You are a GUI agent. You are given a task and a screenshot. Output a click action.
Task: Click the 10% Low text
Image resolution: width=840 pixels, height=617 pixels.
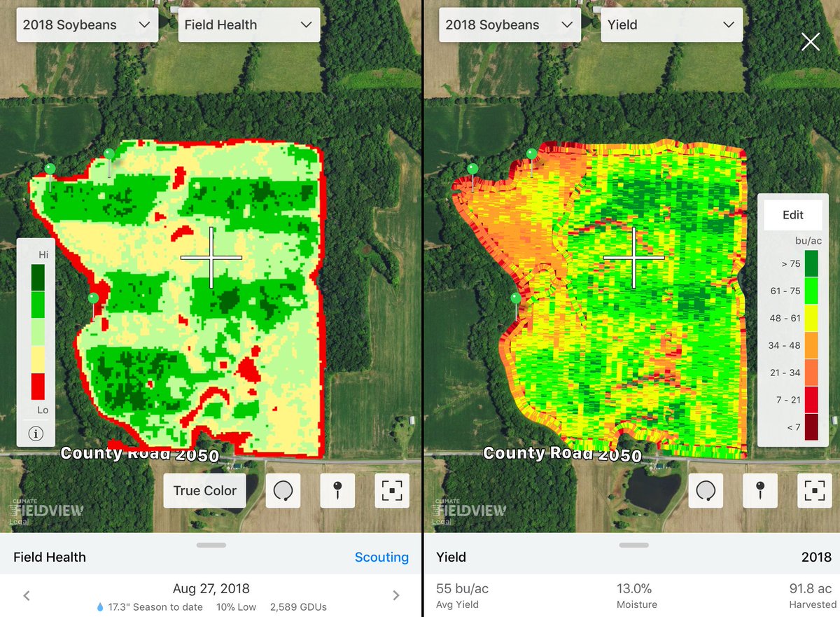(236, 607)
